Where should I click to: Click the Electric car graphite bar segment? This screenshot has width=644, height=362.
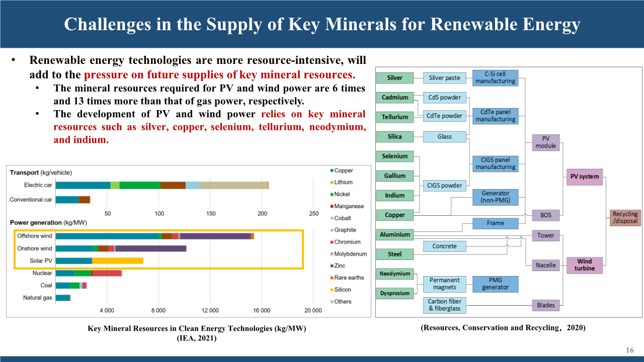[233, 186]
